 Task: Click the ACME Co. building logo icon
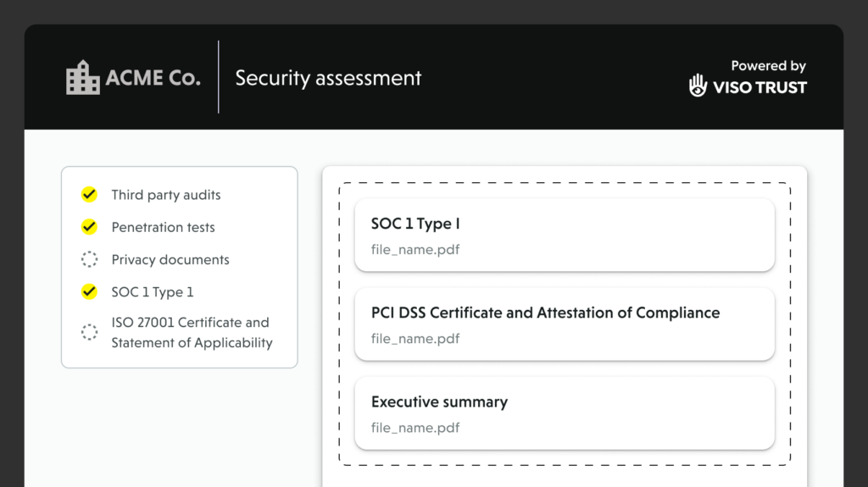click(x=83, y=78)
